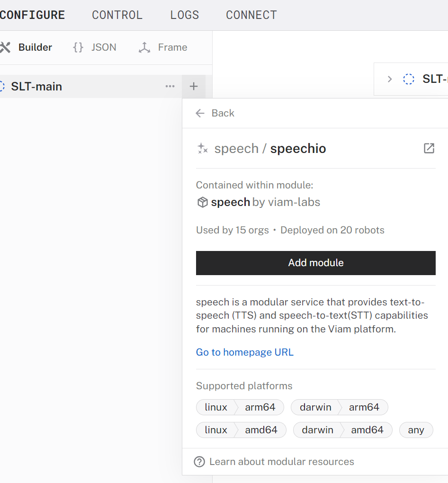The height and width of the screenshot is (483, 448).
Task: Open the three-dot menu for SLT-main
Action: [x=170, y=87]
